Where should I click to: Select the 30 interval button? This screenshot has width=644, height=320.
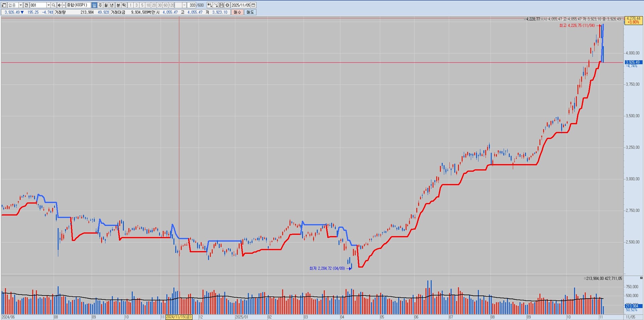(160, 5)
